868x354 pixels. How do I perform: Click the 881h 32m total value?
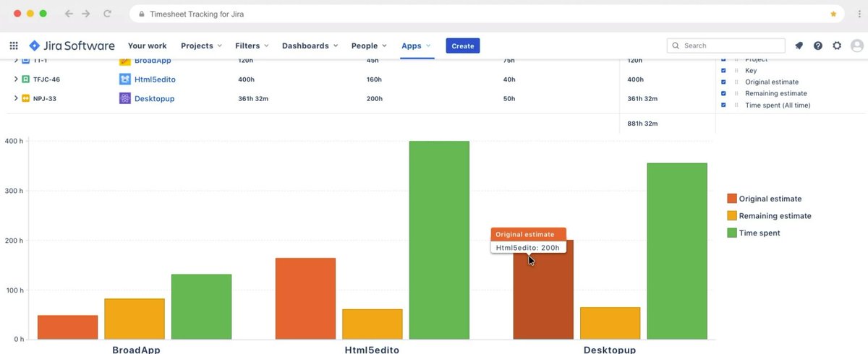642,124
